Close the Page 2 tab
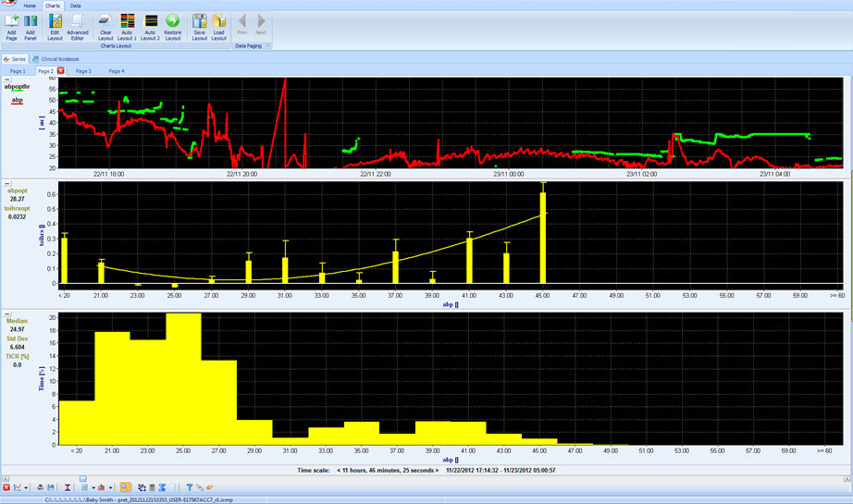Screen dimensions: 853x504 point(61,70)
